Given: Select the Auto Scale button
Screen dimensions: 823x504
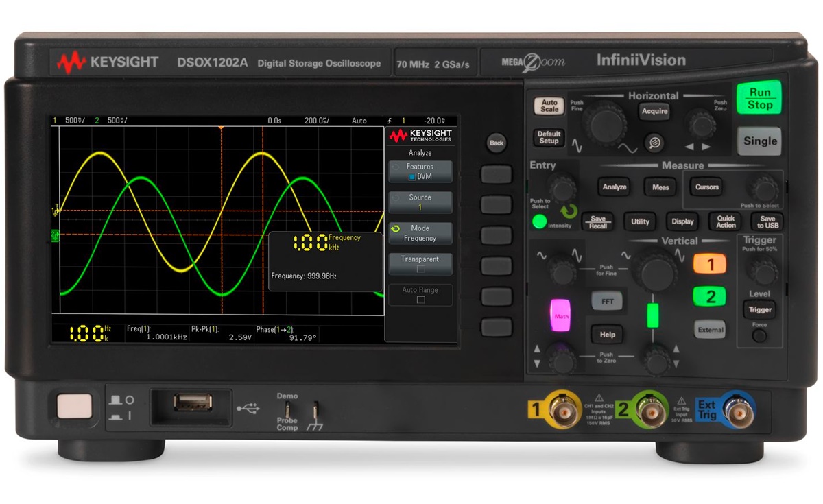Looking at the screenshot, I should click(x=549, y=106).
